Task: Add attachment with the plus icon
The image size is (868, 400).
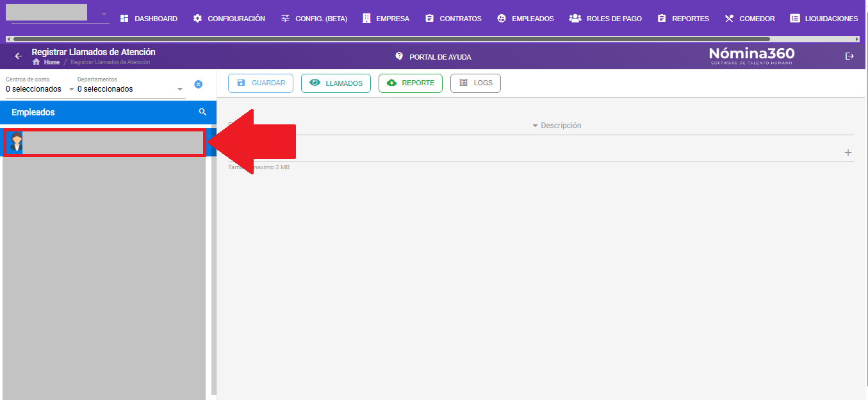Action: pos(848,153)
